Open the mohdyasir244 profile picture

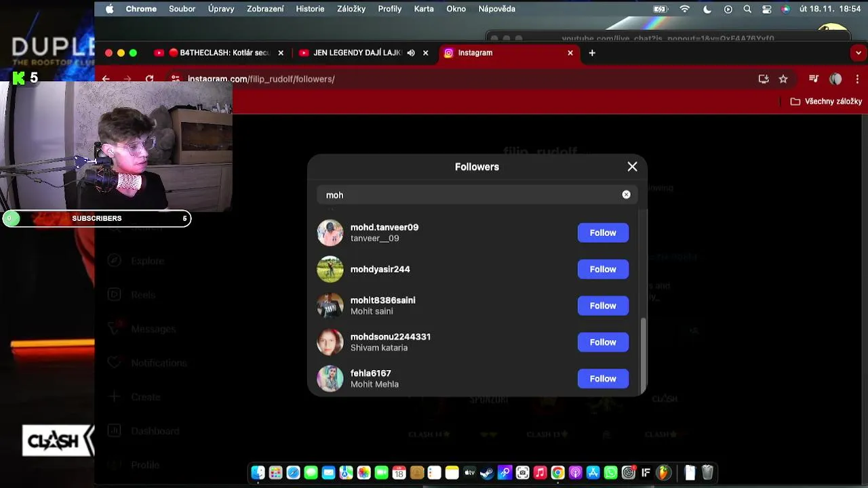(x=330, y=270)
